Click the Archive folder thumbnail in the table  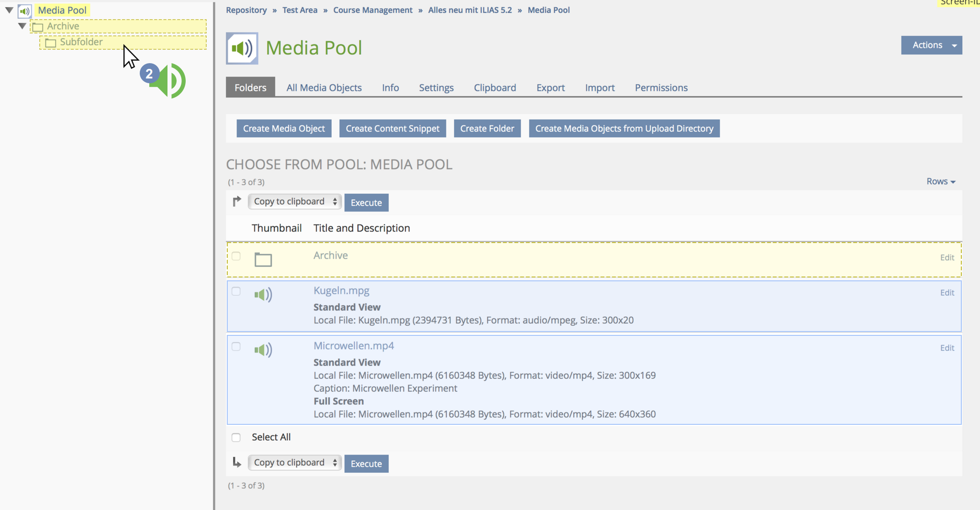[x=263, y=259]
